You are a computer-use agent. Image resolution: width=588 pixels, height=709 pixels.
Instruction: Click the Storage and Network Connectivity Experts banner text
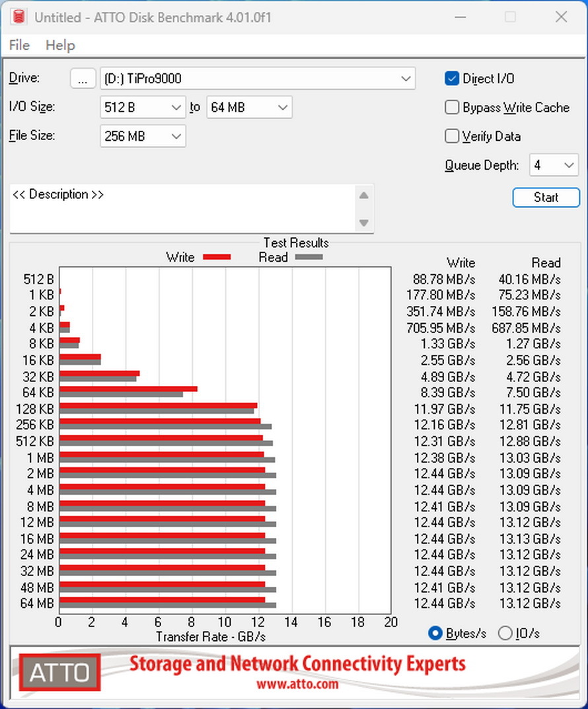(297, 664)
